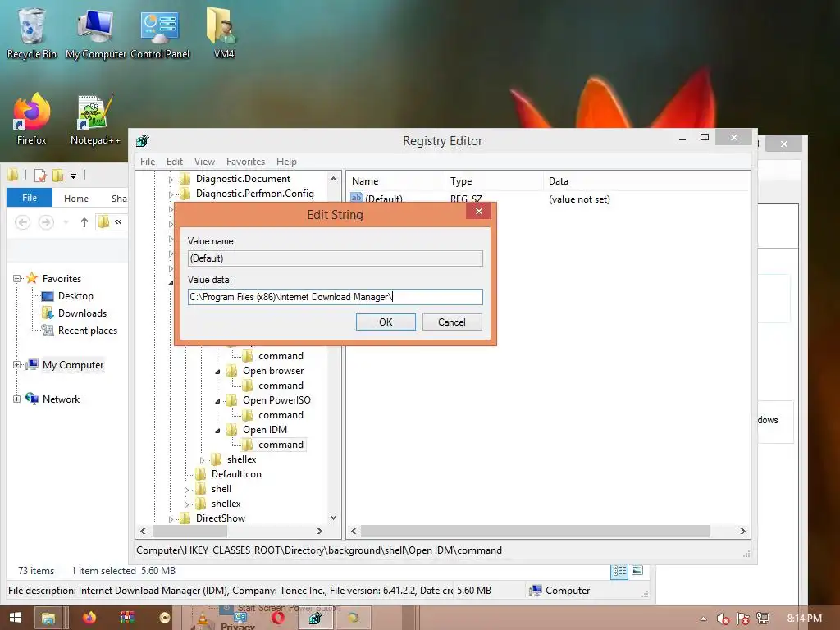Screen dimensions: 840x630
Task: Click the Explorer up arrow button
Action: coord(84,221)
